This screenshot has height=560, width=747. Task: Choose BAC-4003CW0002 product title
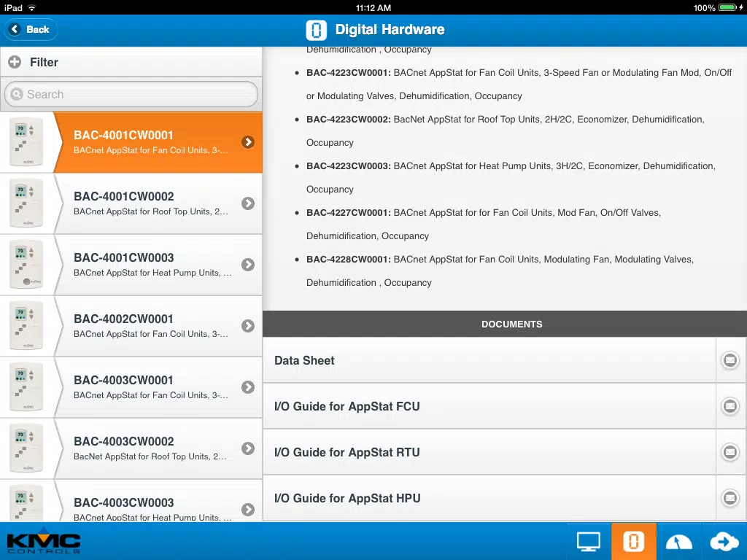point(124,441)
